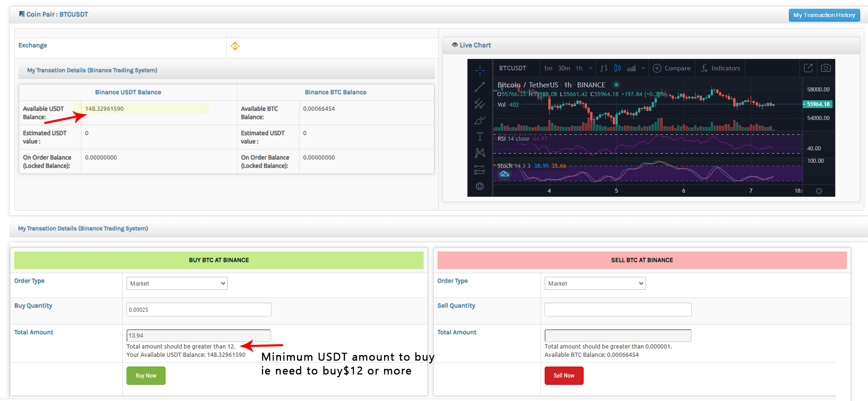Click the Buy Total Amount field

click(199, 336)
